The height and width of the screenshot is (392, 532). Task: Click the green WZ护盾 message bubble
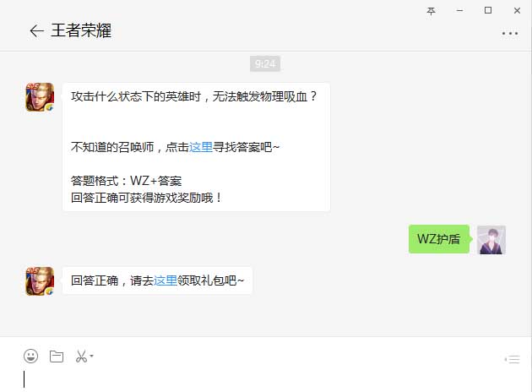439,239
